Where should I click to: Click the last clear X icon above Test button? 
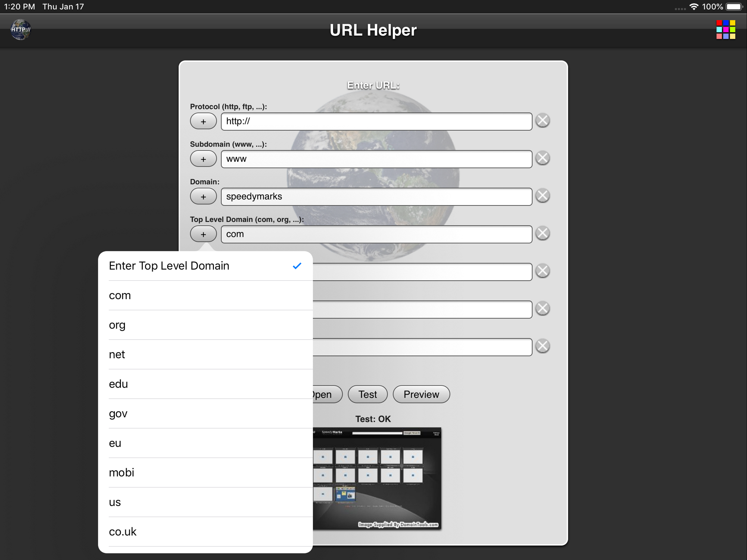(542, 346)
